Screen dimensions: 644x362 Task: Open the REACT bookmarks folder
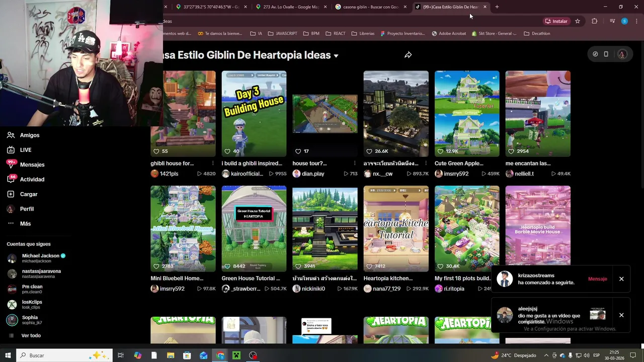336,34
